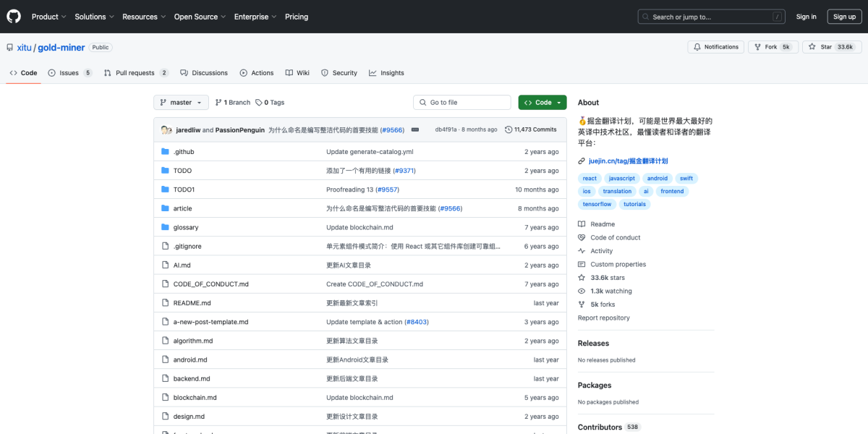Click the commit history clock icon

(x=509, y=129)
